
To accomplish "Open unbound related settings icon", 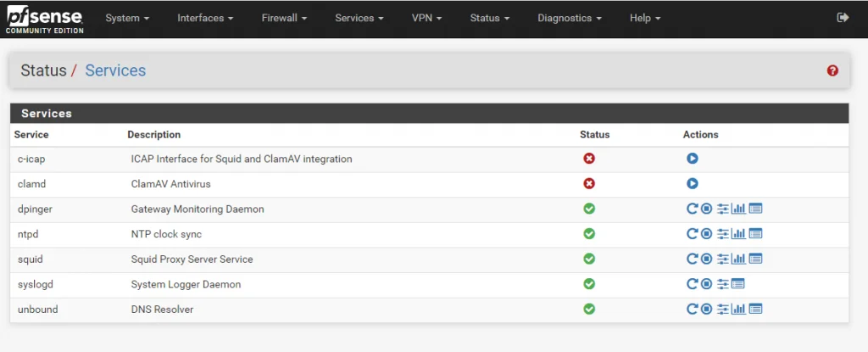I will pyautogui.click(x=723, y=309).
